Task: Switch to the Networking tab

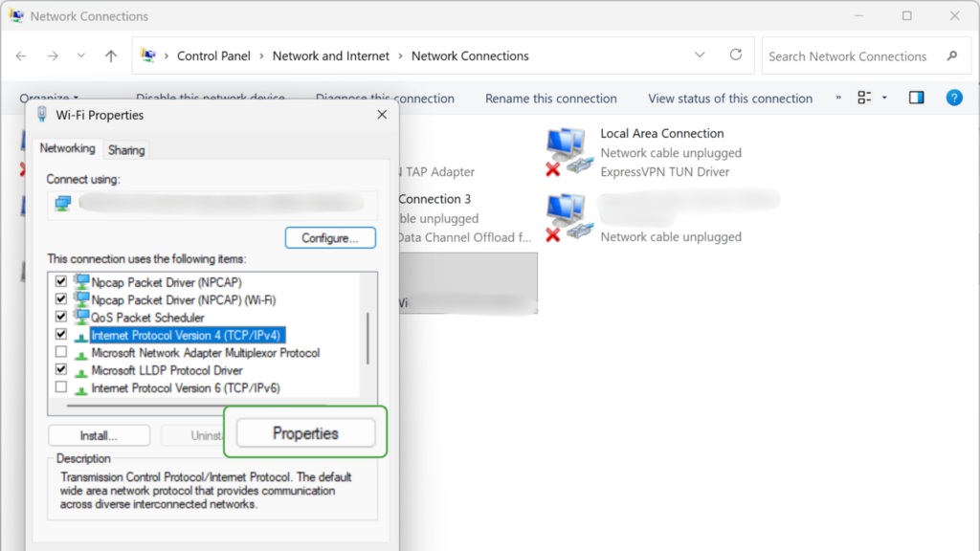Action: pyautogui.click(x=68, y=148)
